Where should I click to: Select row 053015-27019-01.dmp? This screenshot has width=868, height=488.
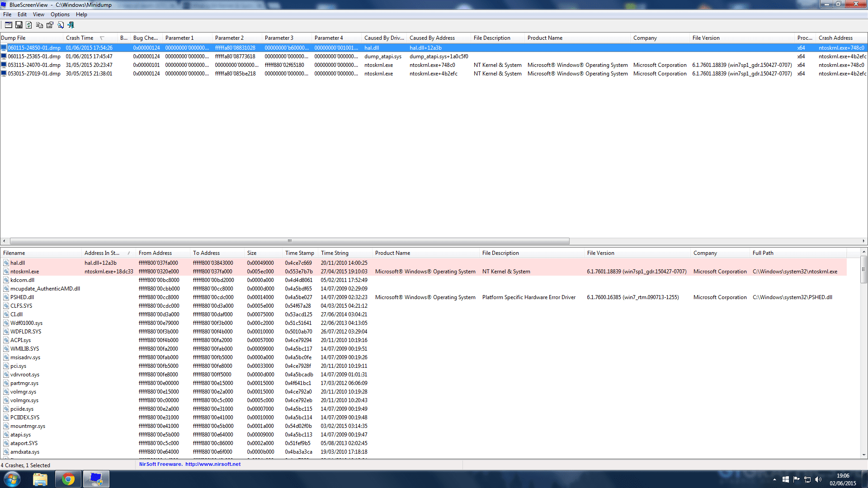point(434,74)
